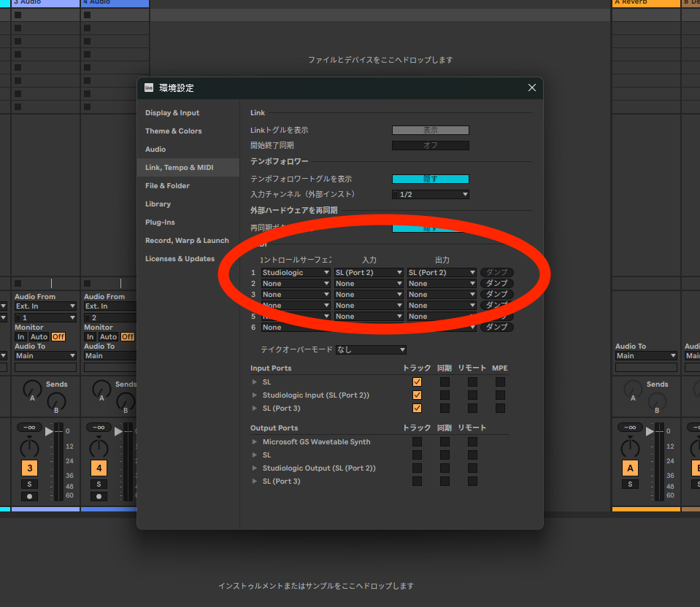Enable Track for Microsoft GS Wavetable Synth
Screen dimensions: 700x607
point(417,441)
